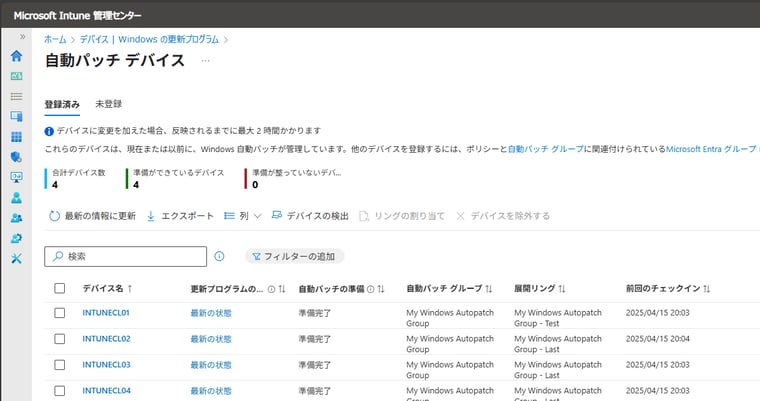Check the INTUNECL01 row checkbox
The width and height of the screenshot is (760, 401).
(x=60, y=313)
